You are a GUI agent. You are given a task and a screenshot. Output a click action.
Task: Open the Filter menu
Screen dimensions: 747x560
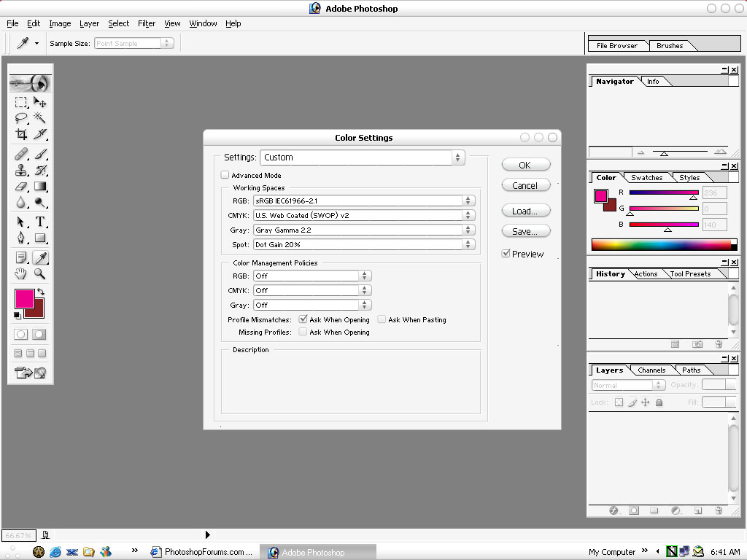147,23
